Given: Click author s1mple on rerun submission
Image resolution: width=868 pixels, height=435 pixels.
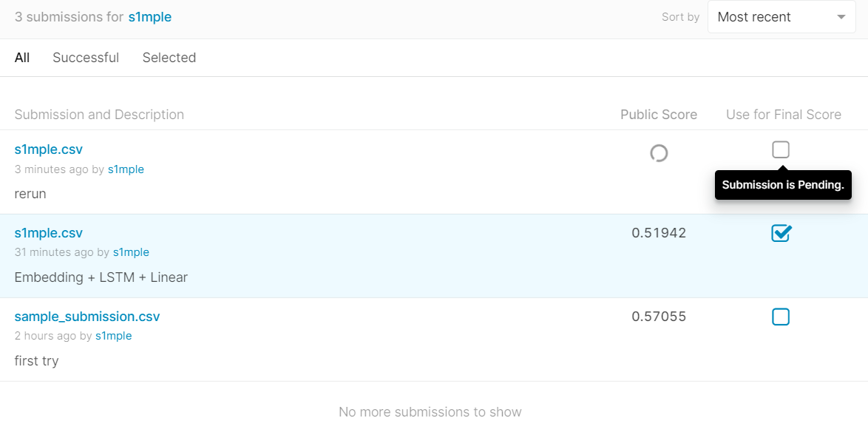Looking at the screenshot, I should (126, 169).
